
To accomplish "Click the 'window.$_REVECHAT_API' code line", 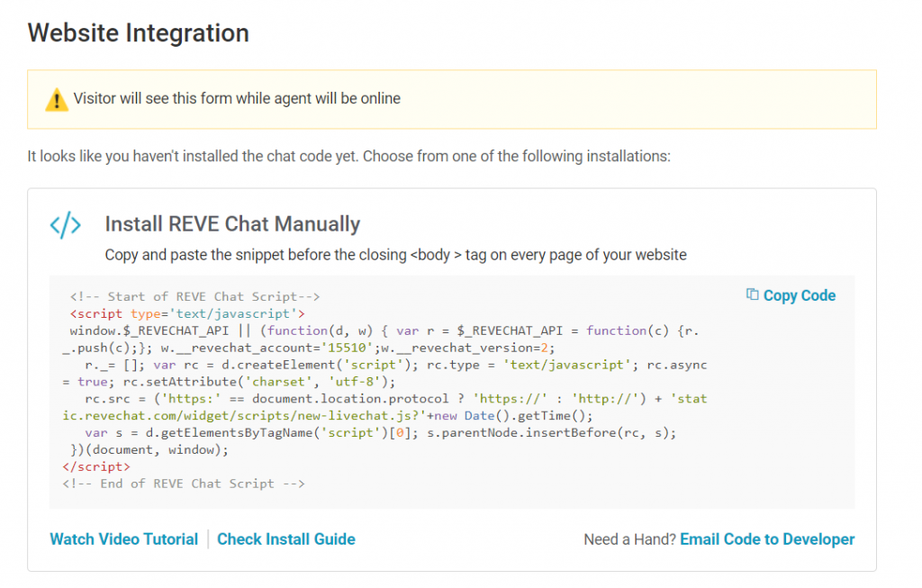I will [378, 330].
